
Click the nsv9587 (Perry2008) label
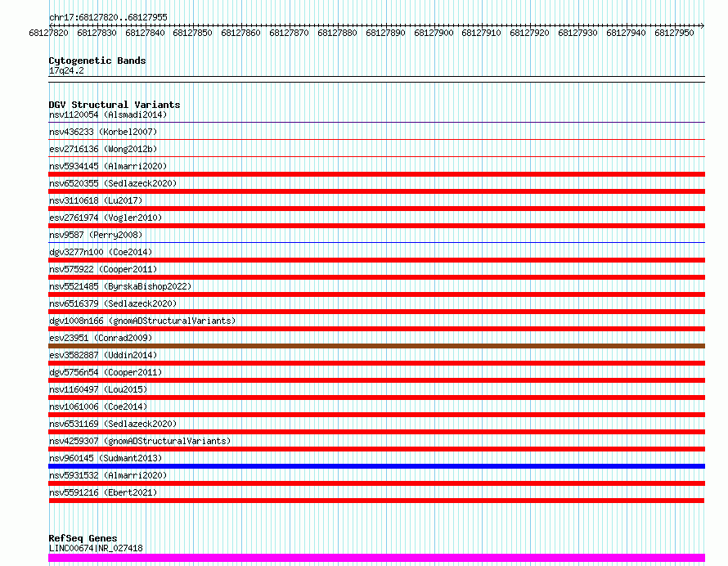coord(96,235)
